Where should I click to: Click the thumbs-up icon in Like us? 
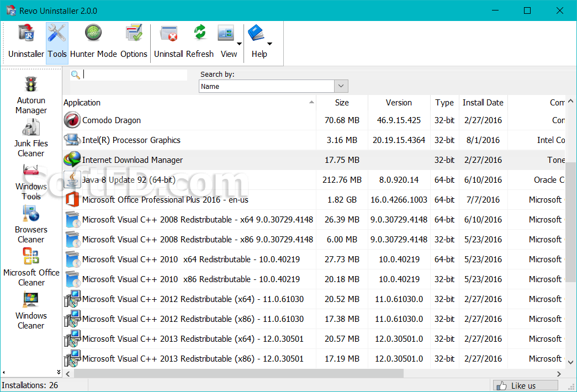click(x=501, y=386)
